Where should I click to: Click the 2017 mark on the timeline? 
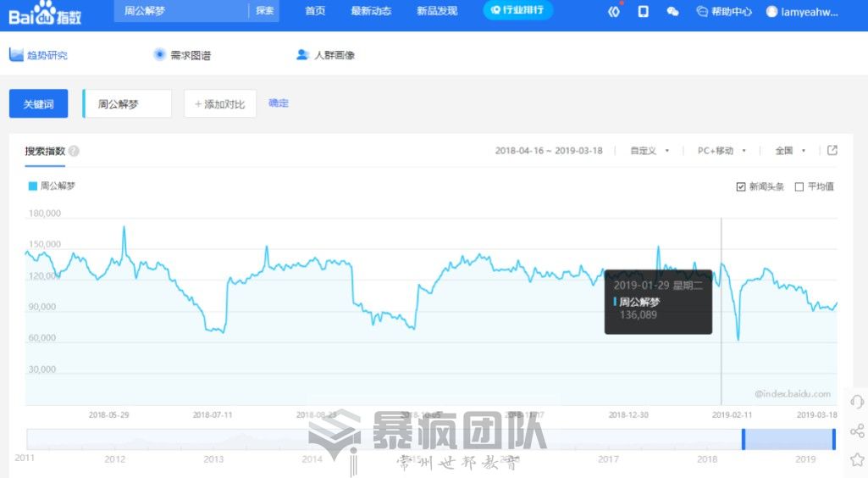(x=608, y=459)
